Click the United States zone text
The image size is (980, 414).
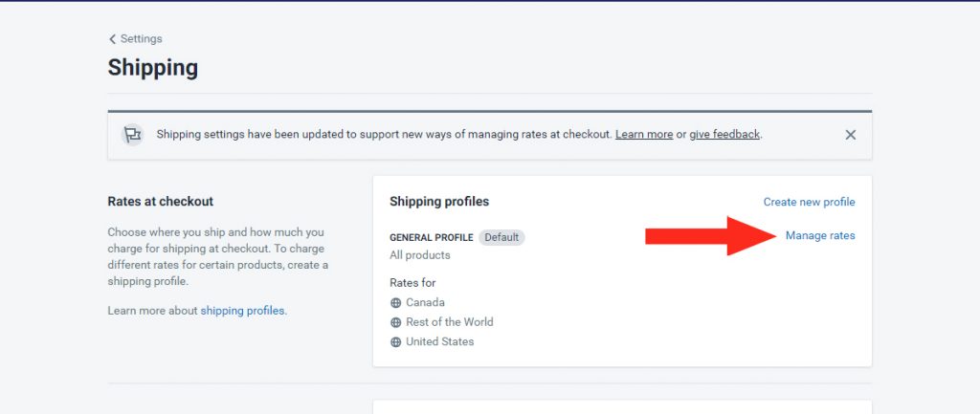[439, 341]
